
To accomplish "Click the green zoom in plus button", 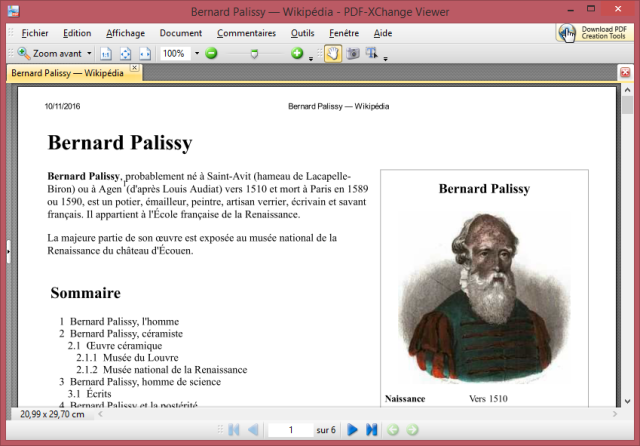I will tap(297, 53).
